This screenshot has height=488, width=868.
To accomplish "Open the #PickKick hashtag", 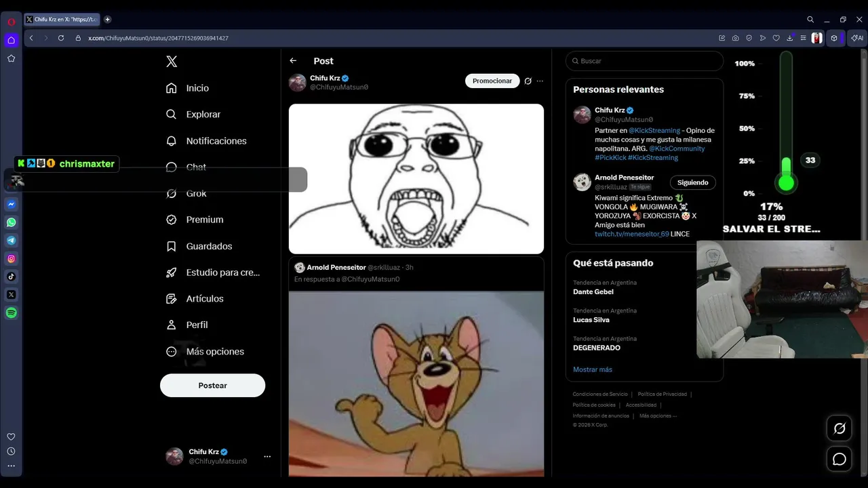I will (610, 157).
